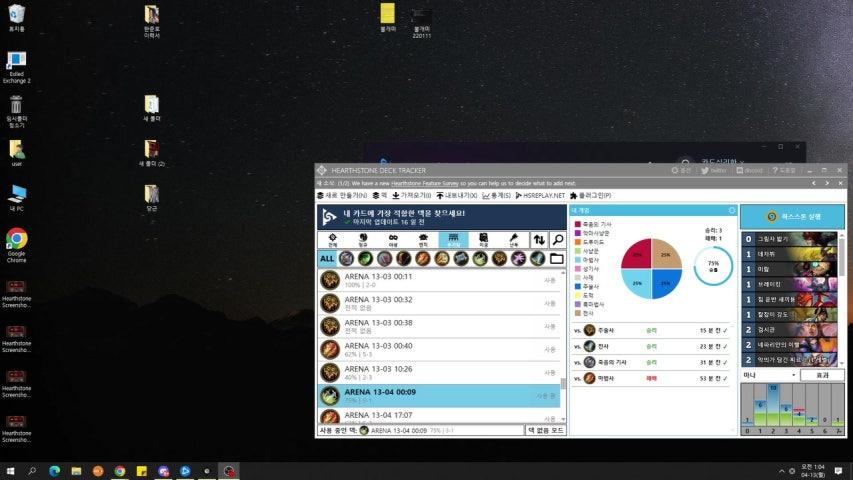This screenshot has width=853, height=480.
Task: Open the 옵션 settings in title bar
Action: pyautogui.click(x=680, y=171)
